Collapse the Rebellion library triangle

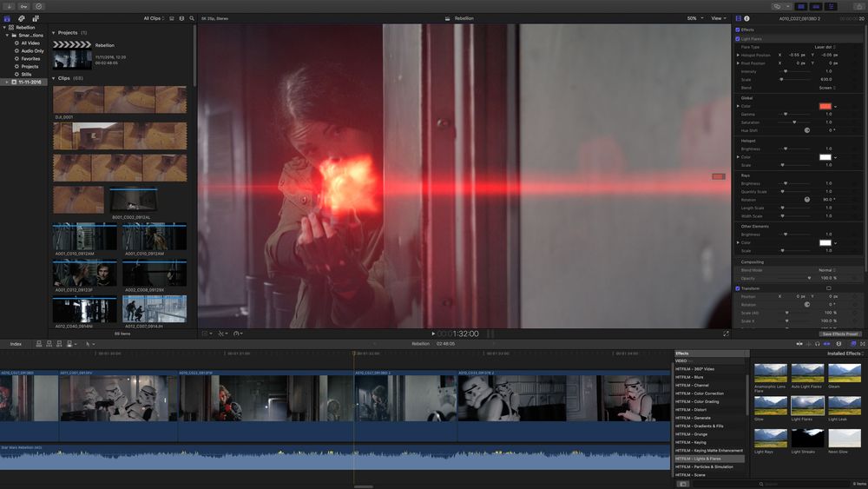pyautogui.click(x=4, y=27)
